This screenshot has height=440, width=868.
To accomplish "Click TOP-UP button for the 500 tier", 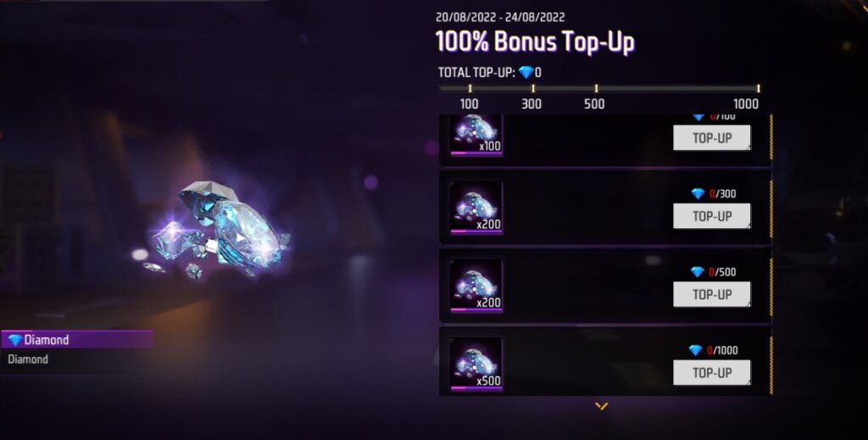I will click(x=712, y=294).
